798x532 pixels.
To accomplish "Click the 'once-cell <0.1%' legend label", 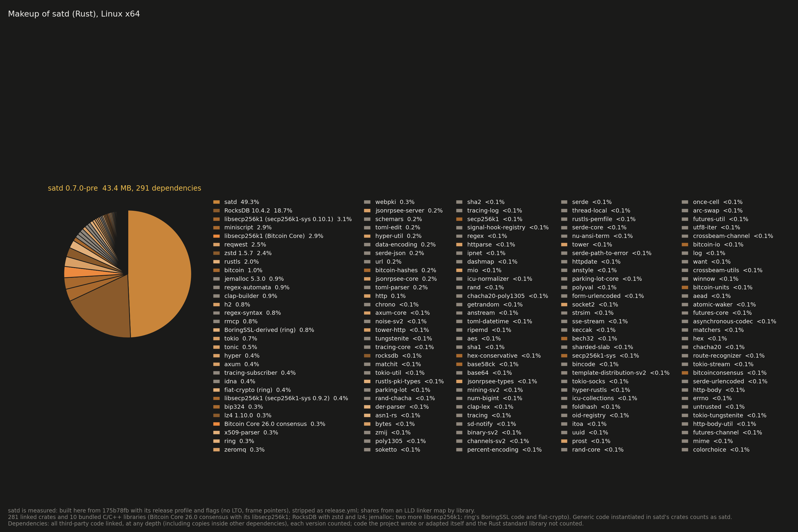I will (x=718, y=202).
